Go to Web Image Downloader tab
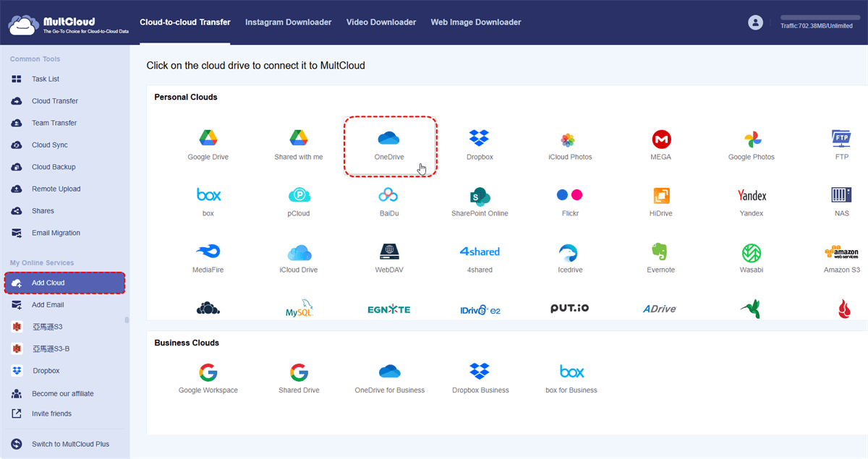Image resolution: width=868 pixels, height=459 pixels. pos(476,22)
